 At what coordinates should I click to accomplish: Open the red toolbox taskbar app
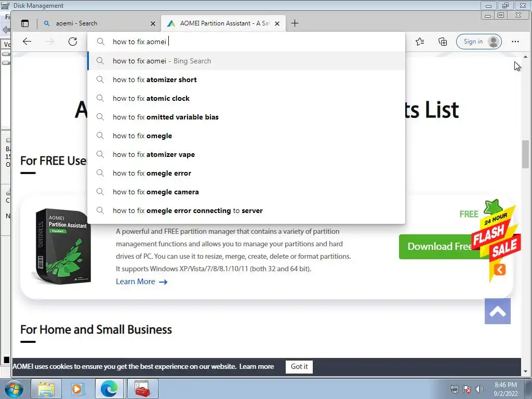click(x=142, y=389)
